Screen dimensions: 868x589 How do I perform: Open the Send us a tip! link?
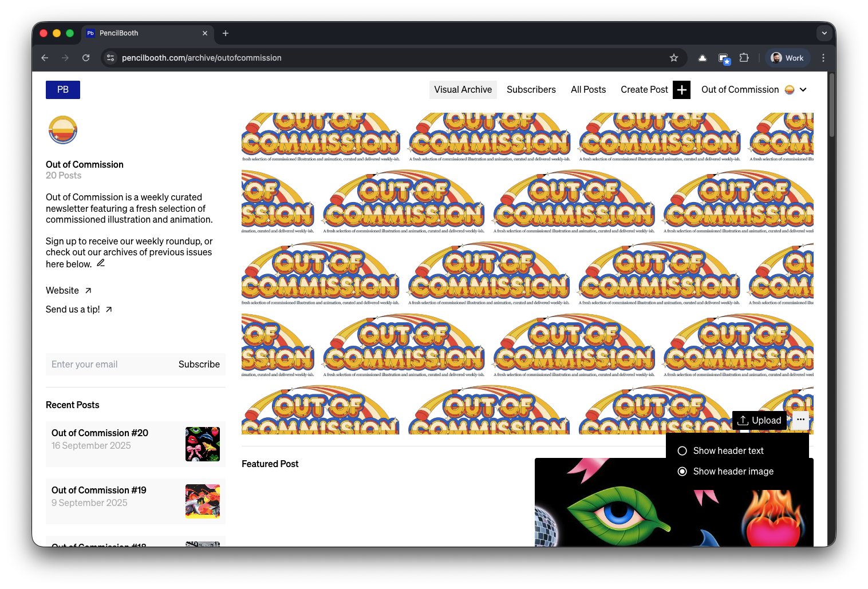click(73, 310)
